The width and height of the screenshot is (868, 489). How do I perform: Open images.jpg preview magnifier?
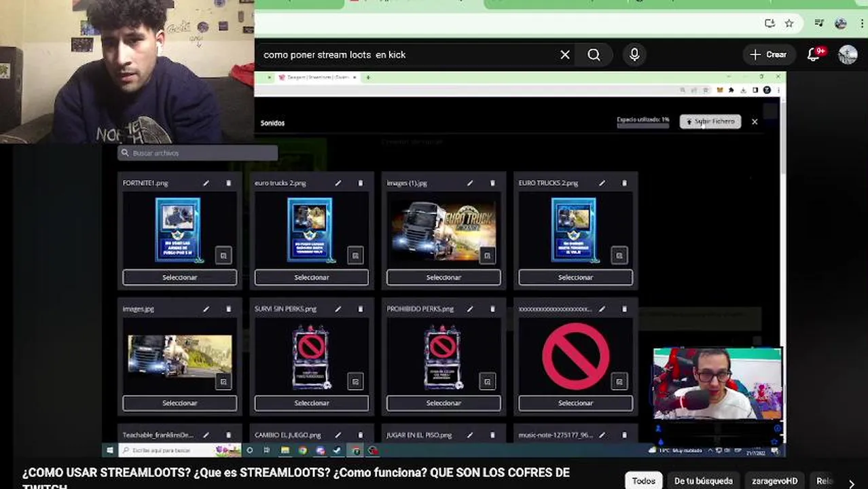223,382
